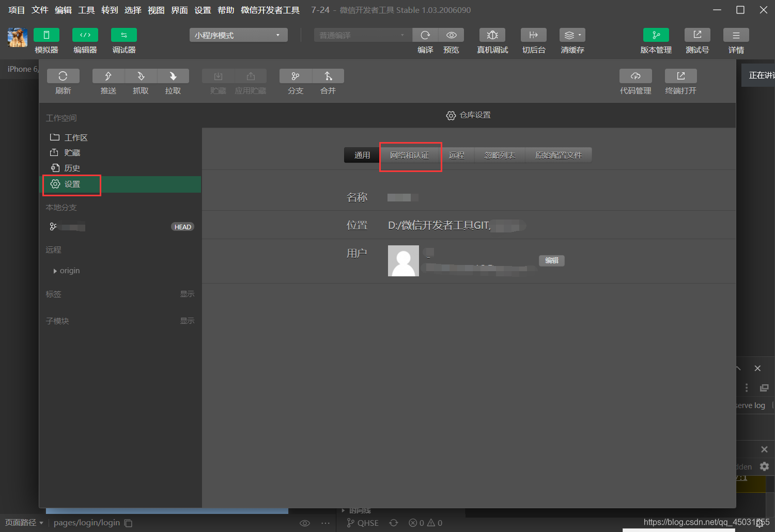Click the sync icon in status bar
775x532 pixels.
pos(394,523)
